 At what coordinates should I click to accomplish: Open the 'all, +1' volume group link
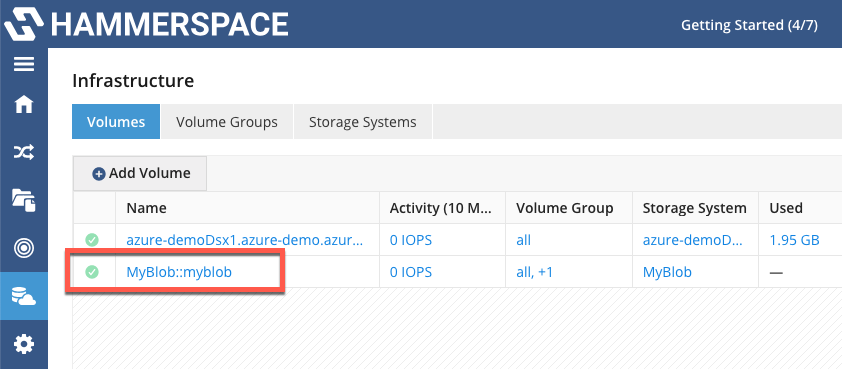click(x=534, y=272)
